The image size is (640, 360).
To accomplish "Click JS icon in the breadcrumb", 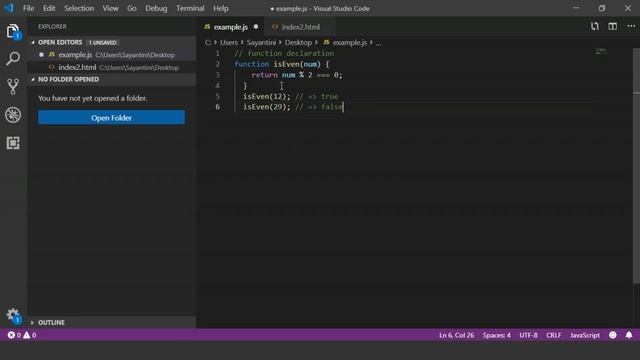I will 326,42.
